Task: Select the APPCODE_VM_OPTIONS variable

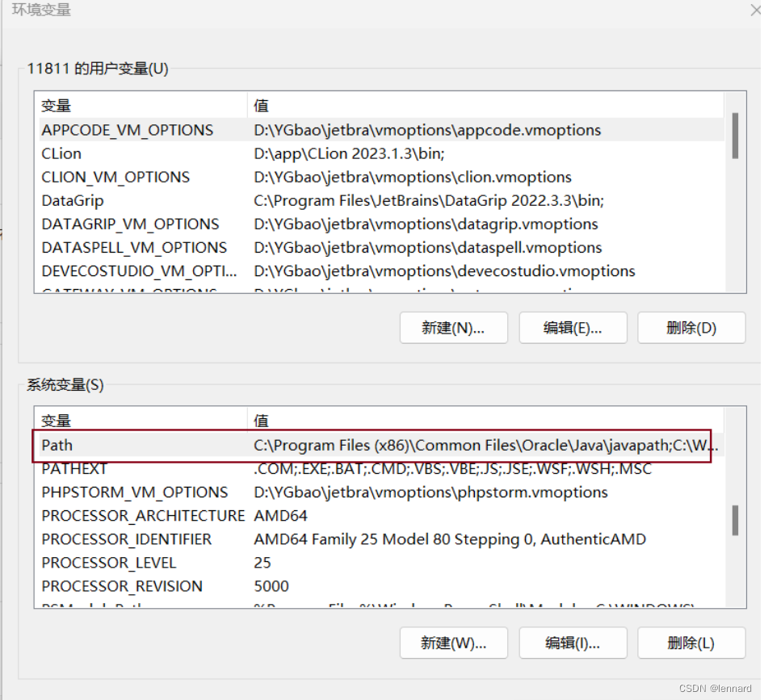Action: point(162,130)
